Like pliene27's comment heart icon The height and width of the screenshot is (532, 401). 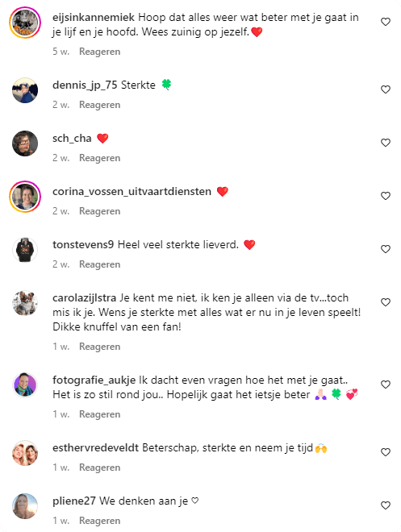click(386, 505)
